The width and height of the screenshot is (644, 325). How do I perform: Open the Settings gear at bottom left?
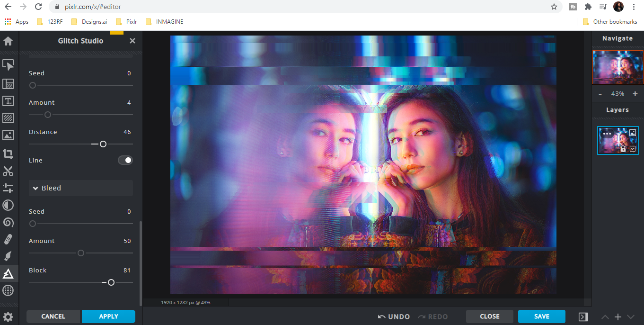pyautogui.click(x=8, y=316)
